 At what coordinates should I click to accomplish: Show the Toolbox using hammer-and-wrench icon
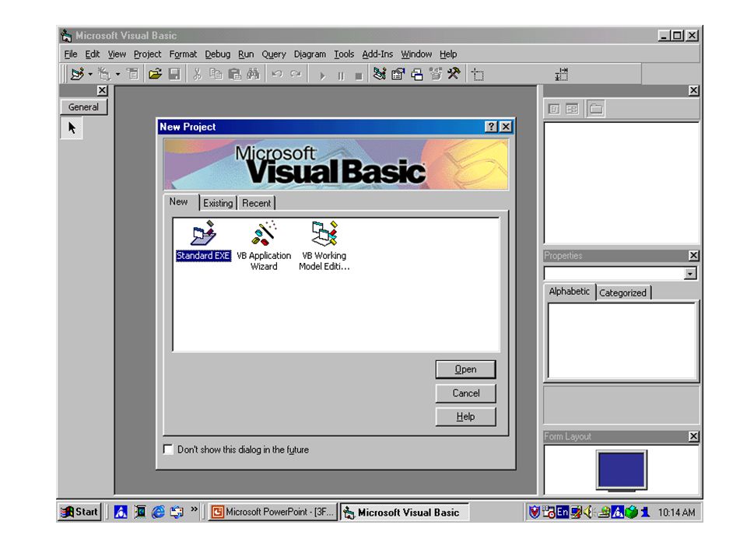click(454, 74)
